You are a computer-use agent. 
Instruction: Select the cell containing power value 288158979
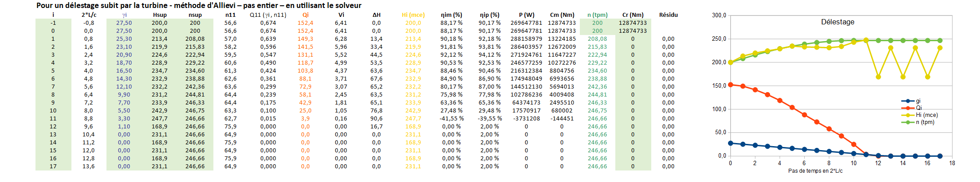point(526,39)
